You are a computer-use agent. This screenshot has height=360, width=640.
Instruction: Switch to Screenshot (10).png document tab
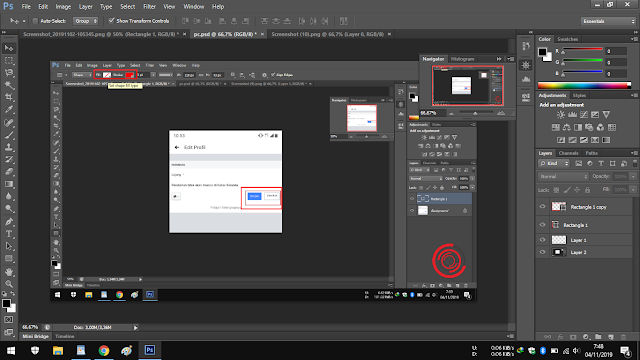point(328,34)
